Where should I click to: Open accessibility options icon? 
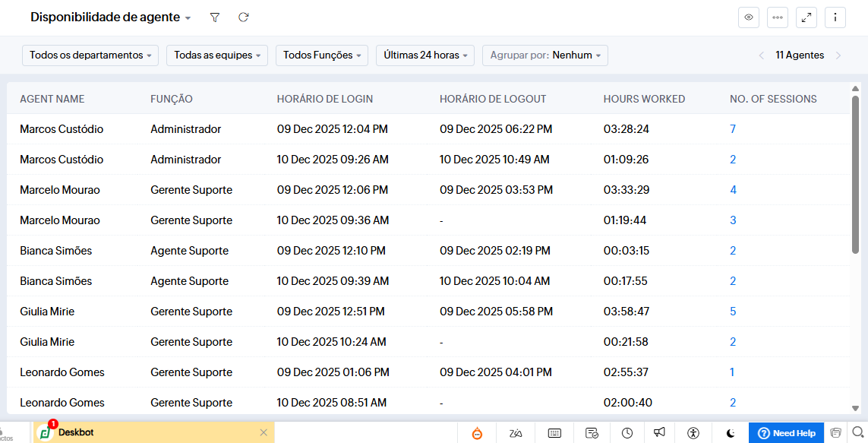[693, 433]
